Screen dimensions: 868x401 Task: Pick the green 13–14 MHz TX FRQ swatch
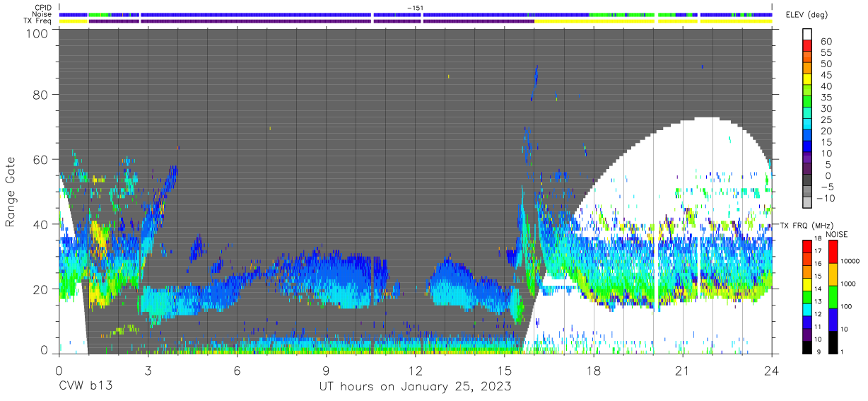coord(808,296)
